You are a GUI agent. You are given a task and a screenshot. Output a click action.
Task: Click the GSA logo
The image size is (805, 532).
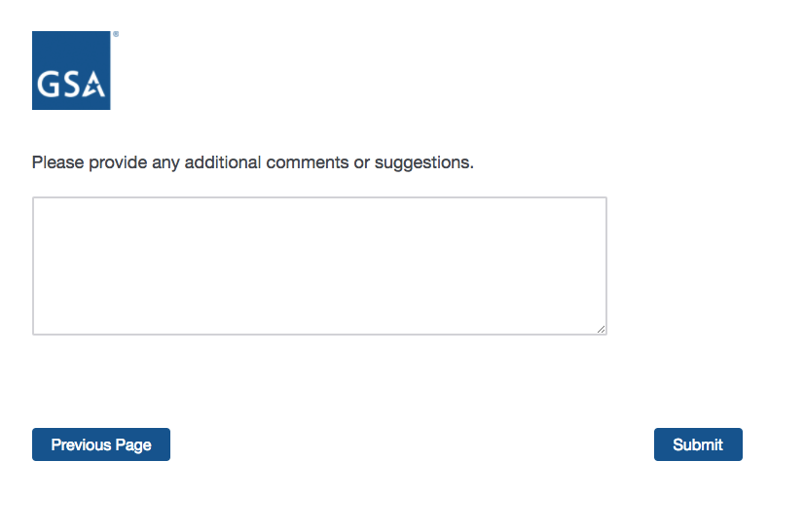point(71,70)
